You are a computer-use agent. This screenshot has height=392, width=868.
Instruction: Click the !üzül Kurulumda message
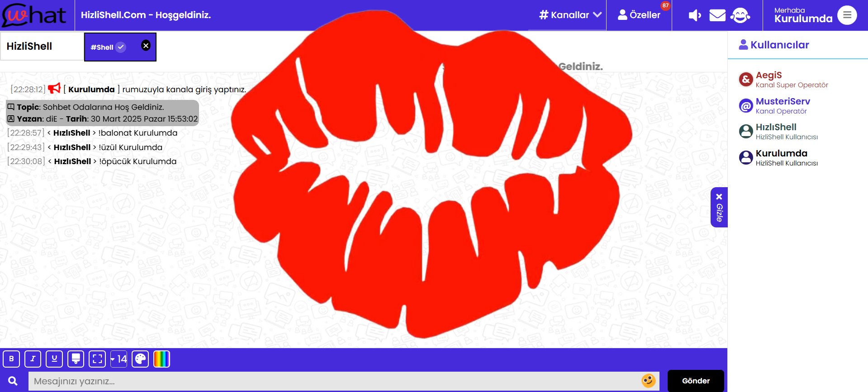coord(131,147)
